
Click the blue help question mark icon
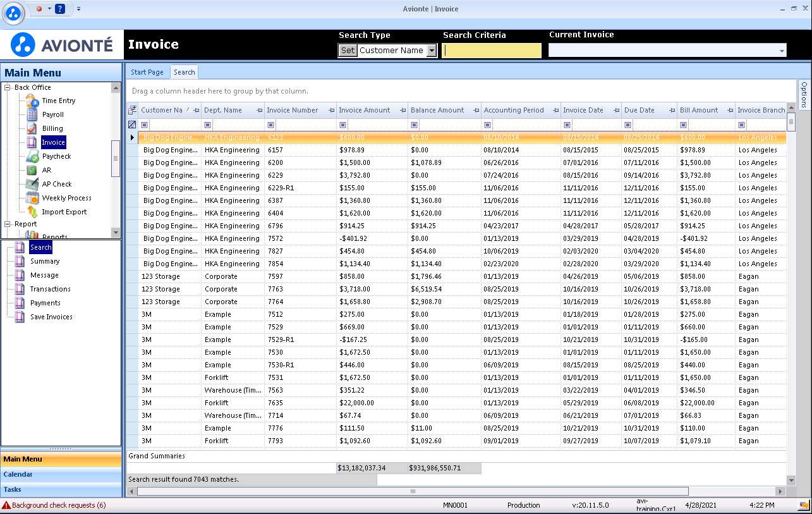tap(60, 9)
